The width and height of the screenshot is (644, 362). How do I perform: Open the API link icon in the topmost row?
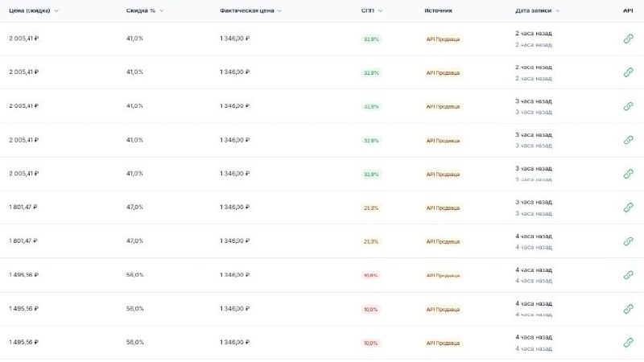(x=628, y=39)
